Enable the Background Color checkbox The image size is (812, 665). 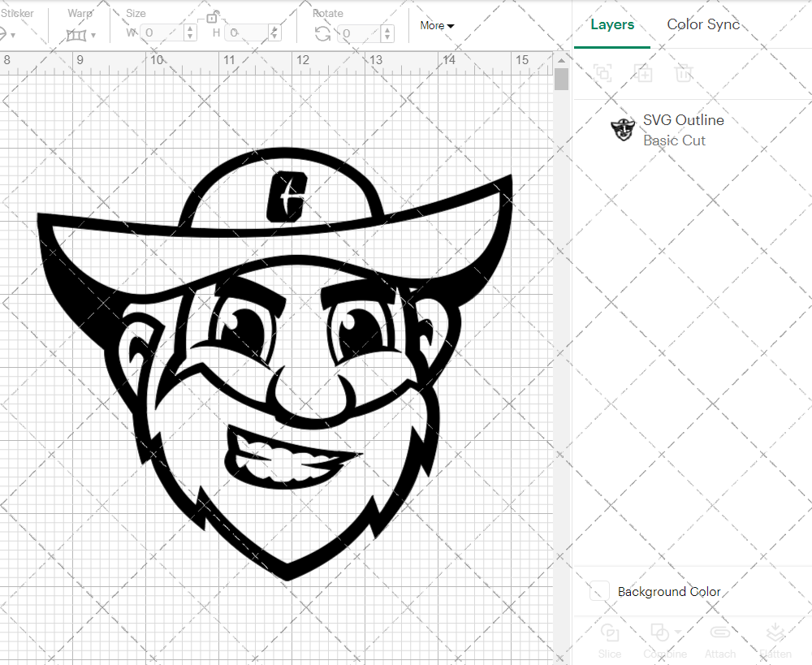pos(598,592)
